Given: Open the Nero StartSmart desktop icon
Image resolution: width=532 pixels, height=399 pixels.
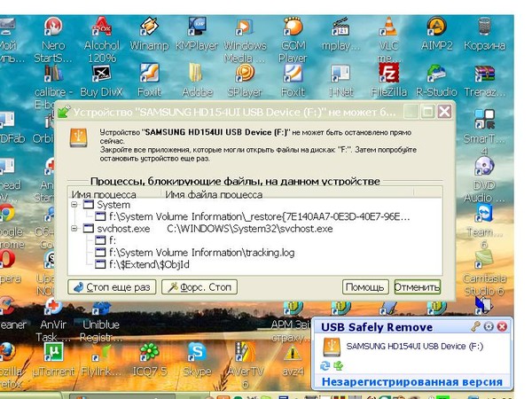Looking at the screenshot, I should (x=53, y=39).
